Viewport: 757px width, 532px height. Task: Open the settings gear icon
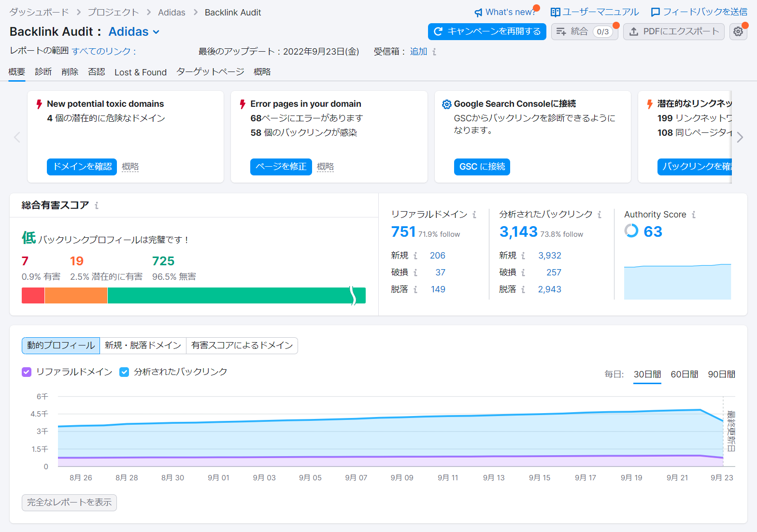point(738,31)
